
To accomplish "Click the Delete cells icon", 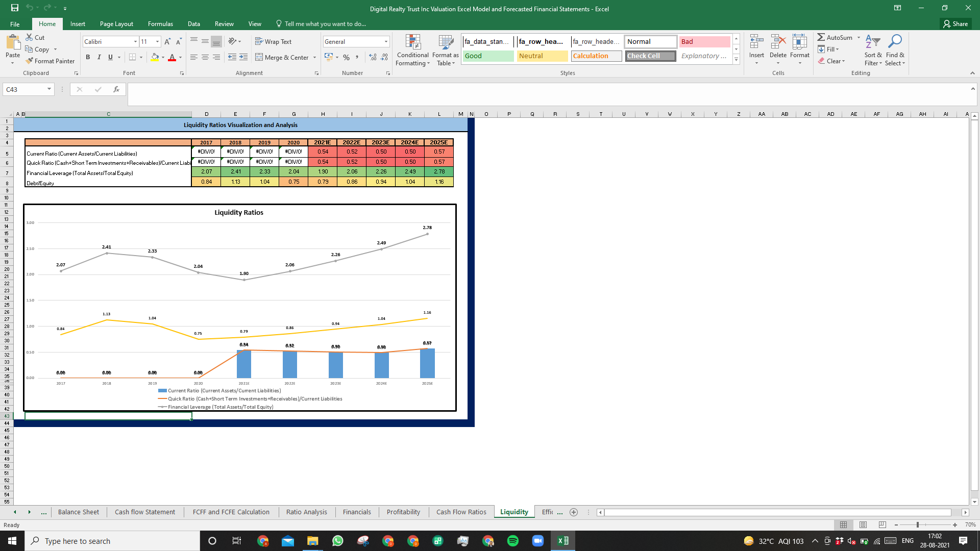I will [778, 42].
